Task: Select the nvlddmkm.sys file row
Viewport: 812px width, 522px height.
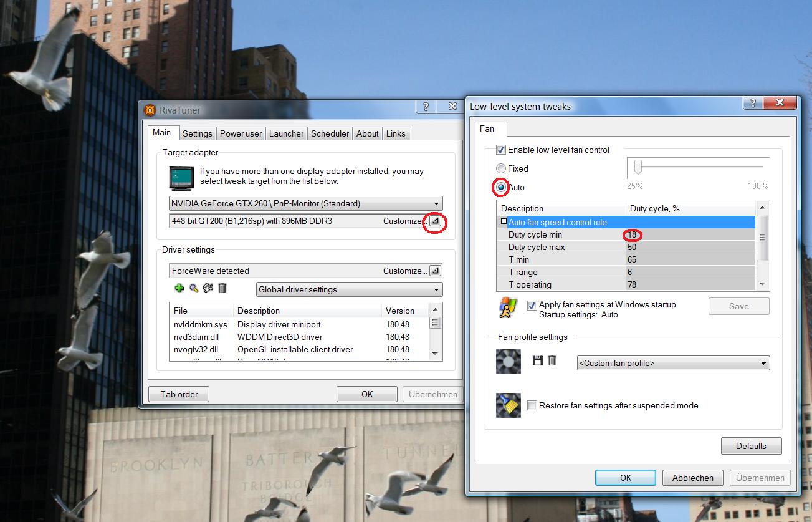Action: [300, 324]
